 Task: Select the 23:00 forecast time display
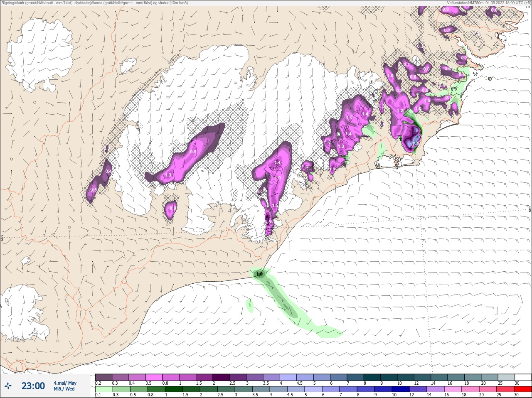pos(33,386)
